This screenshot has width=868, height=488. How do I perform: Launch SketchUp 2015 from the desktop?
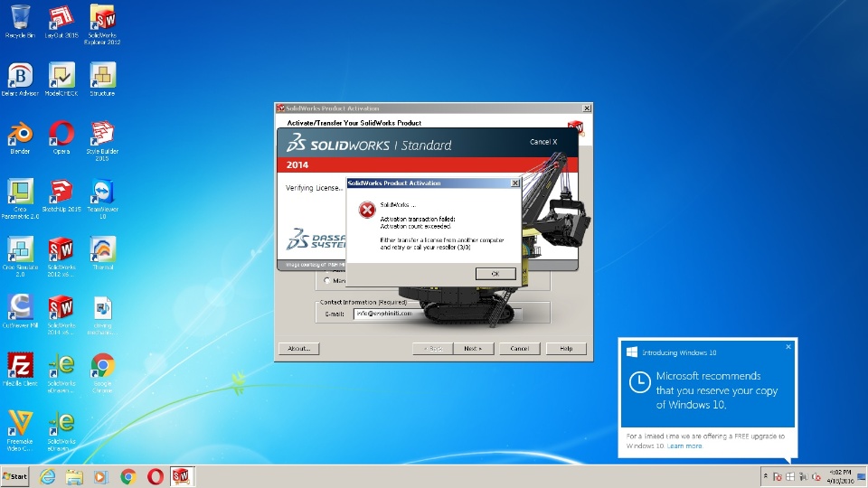click(x=61, y=196)
